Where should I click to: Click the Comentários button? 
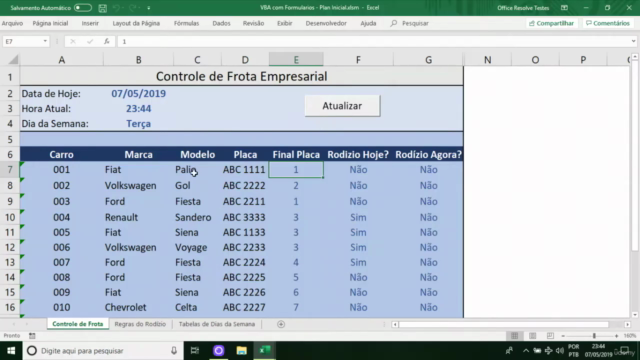[x=608, y=23]
